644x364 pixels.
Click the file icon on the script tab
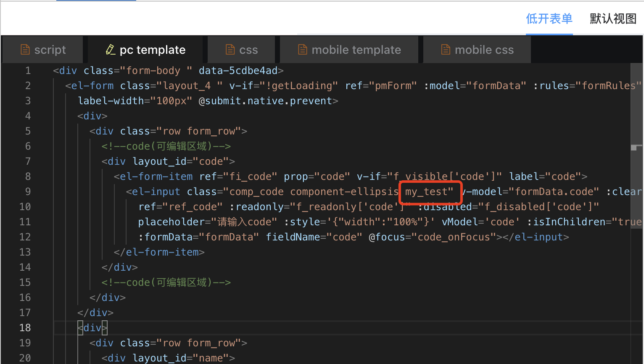[x=25, y=50]
